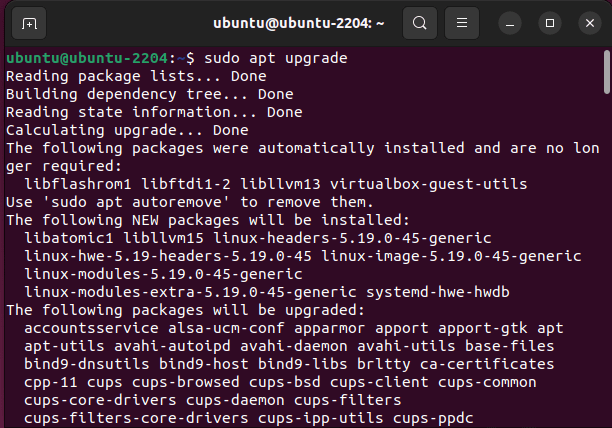This screenshot has width=612, height=428.
Task: Minimize the terminal window
Action: (x=510, y=23)
